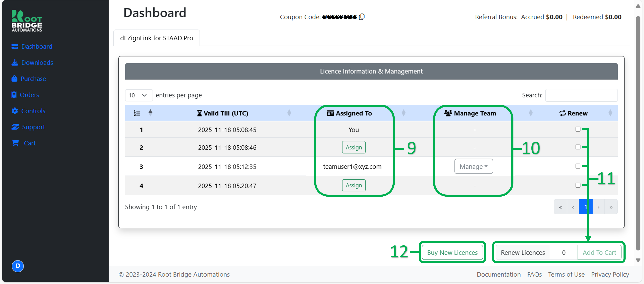Check Renew box for licence 2
This screenshot has width=644, height=284.
coord(578,147)
